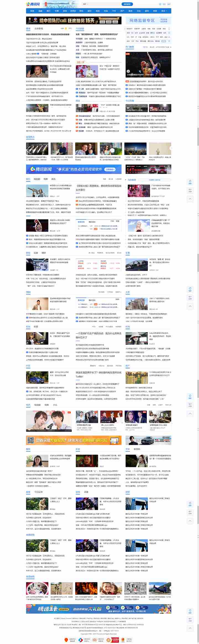Click the star favorites icon in the header
This screenshot has width=199, height=644.
click(x=160, y=4)
